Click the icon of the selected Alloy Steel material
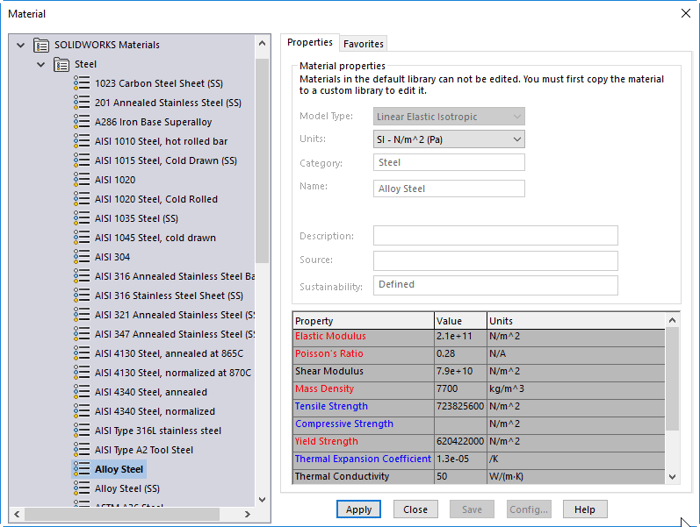The height and width of the screenshot is (527, 700). (x=82, y=469)
